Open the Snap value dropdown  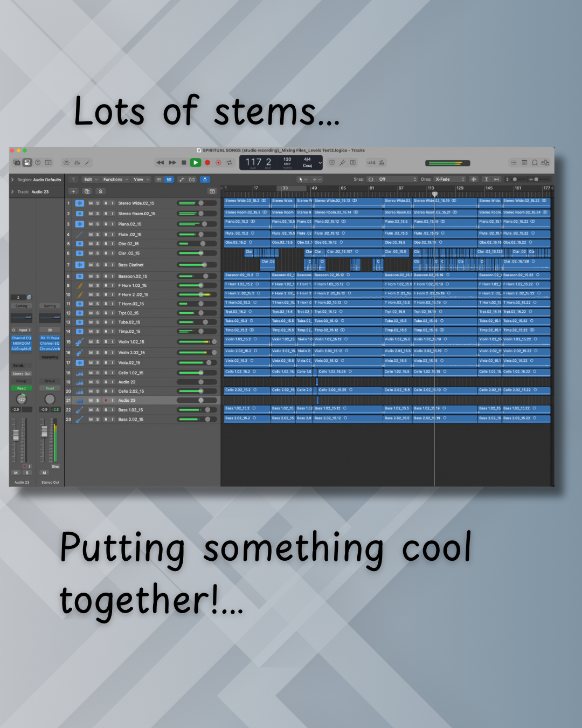(398, 179)
